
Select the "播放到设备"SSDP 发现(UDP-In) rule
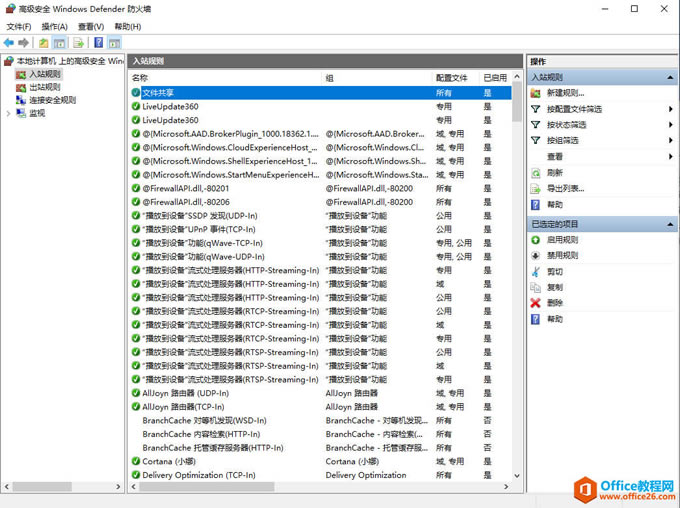coord(321,216)
